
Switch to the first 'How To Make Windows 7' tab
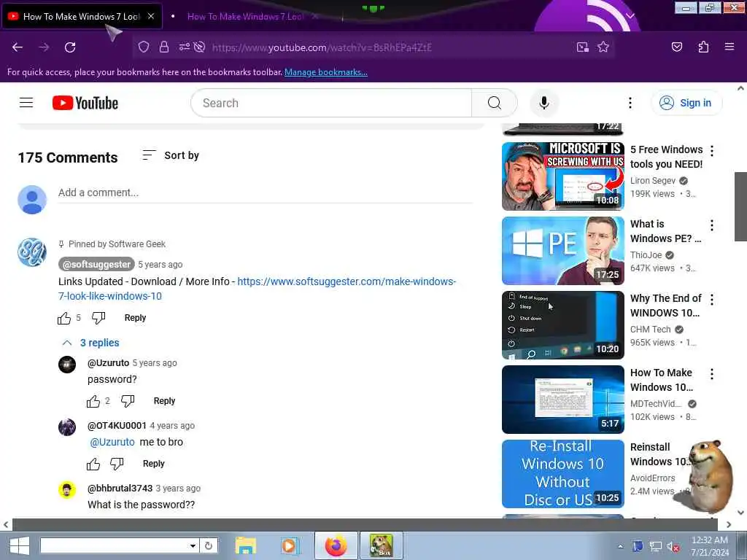point(82,16)
